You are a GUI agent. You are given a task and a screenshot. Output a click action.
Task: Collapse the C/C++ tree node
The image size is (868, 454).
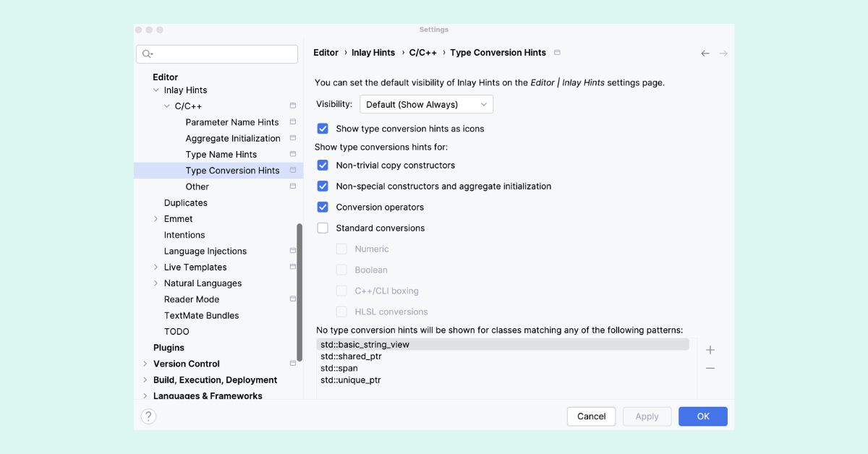166,106
